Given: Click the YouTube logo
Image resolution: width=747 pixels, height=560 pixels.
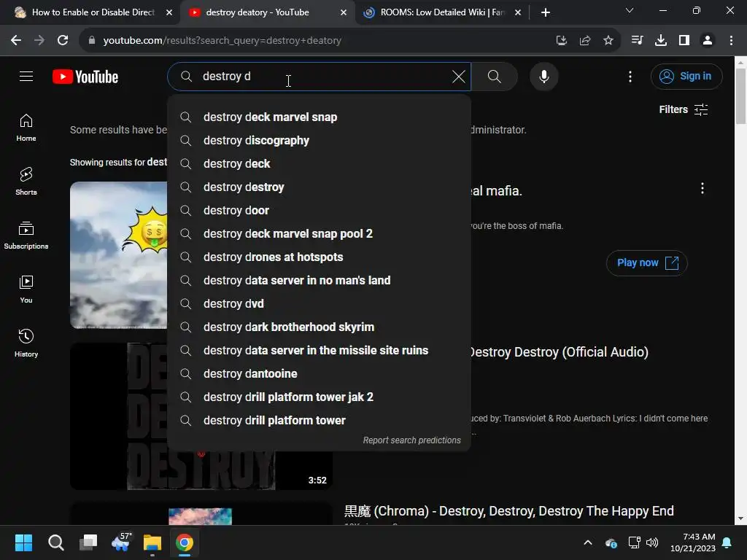Looking at the screenshot, I should [x=85, y=77].
